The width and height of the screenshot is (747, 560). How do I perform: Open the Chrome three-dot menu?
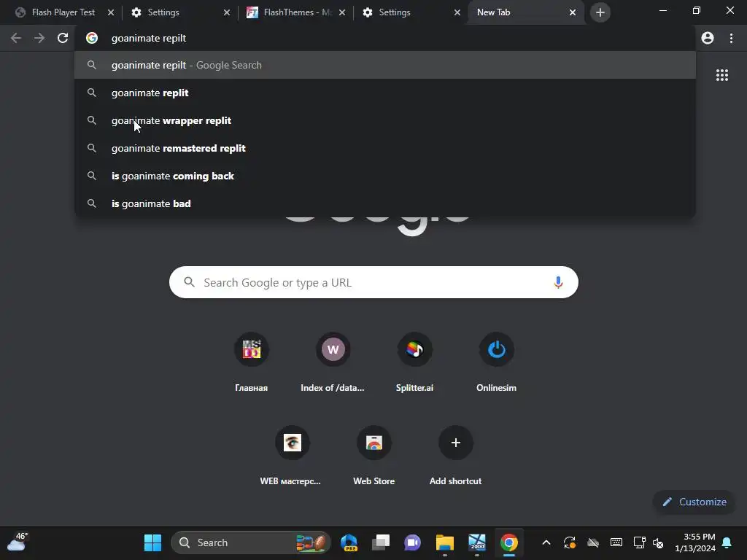731,38
